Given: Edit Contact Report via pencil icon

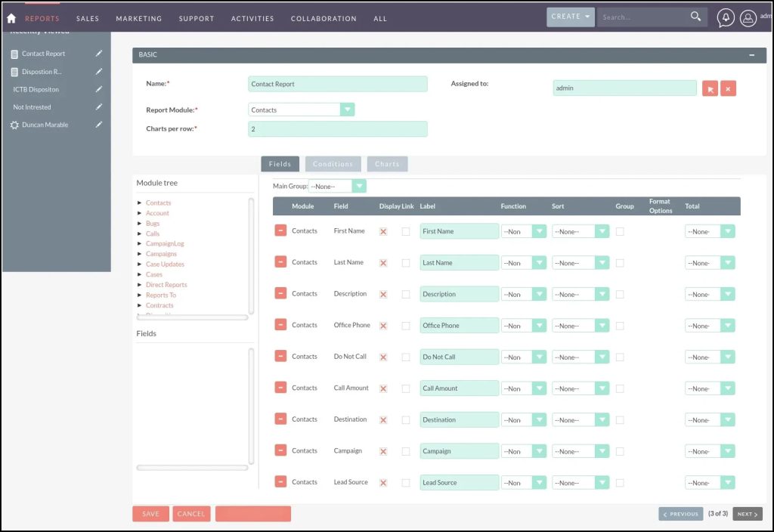Looking at the screenshot, I should click(98, 54).
